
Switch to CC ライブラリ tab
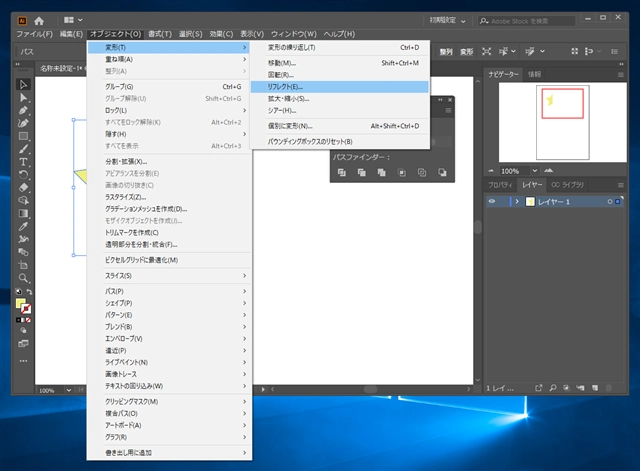tap(567, 185)
